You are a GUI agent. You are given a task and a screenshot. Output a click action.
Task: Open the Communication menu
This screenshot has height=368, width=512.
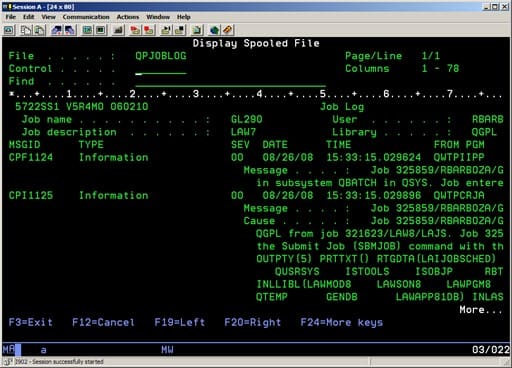pos(86,17)
